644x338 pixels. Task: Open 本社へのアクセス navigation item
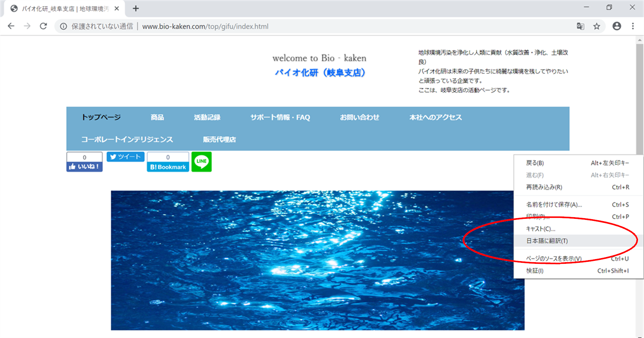[x=435, y=117]
